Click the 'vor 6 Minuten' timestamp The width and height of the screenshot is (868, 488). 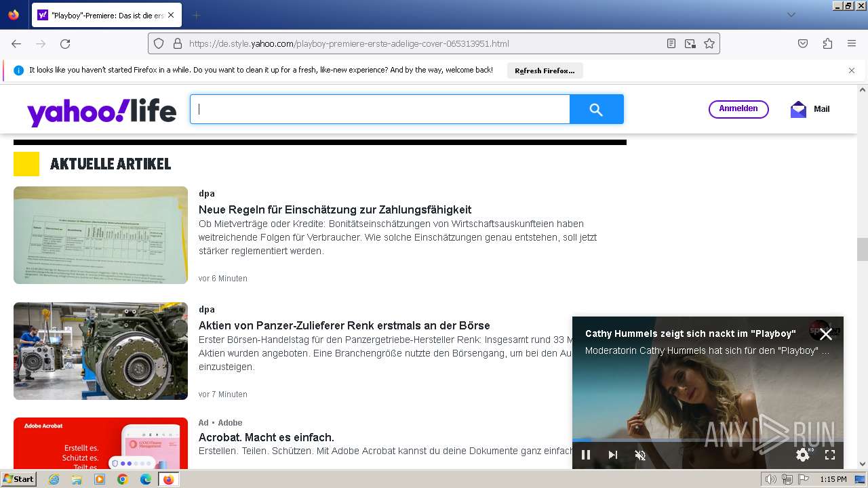click(x=223, y=279)
